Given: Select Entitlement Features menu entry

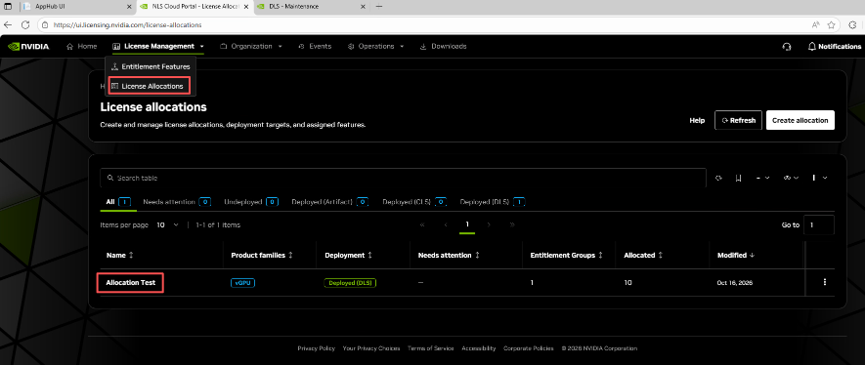Looking at the screenshot, I should point(150,67).
